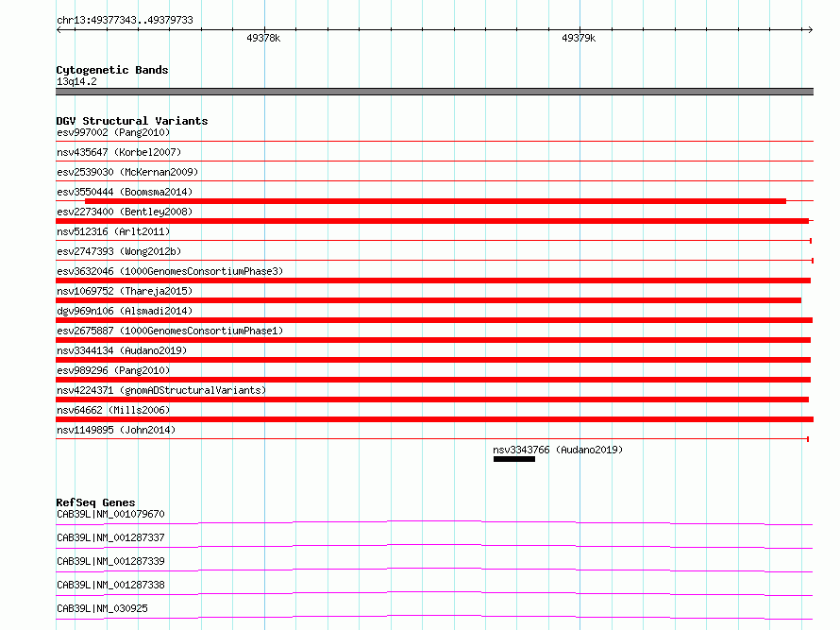The height and width of the screenshot is (630, 840).
Task: Click CAB39L|NM_001287339 transcript label
Action: click(x=110, y=561)
